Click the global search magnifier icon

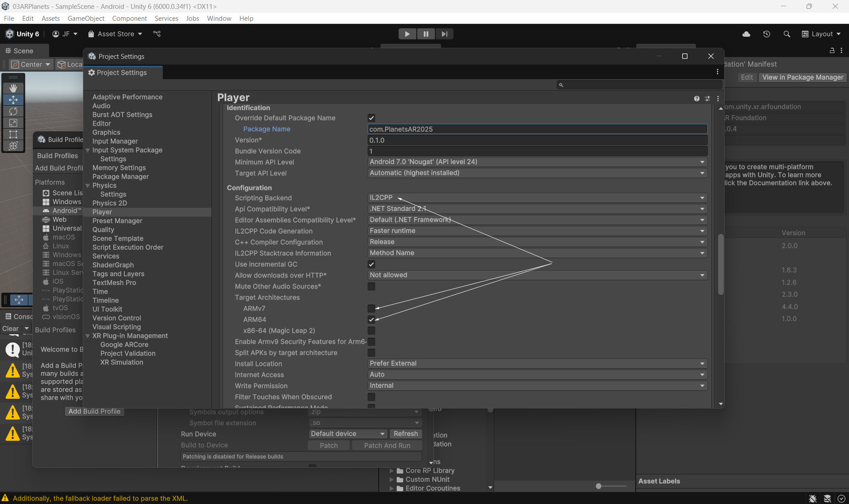click(787, 34)
